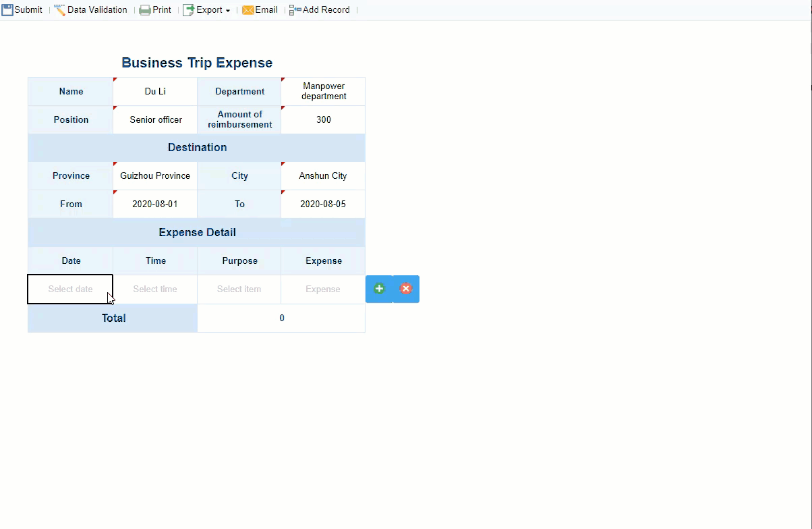The image size is (812, 529).
Task: Click the Export icon in toolbar
Action: [x=189, y=10]
